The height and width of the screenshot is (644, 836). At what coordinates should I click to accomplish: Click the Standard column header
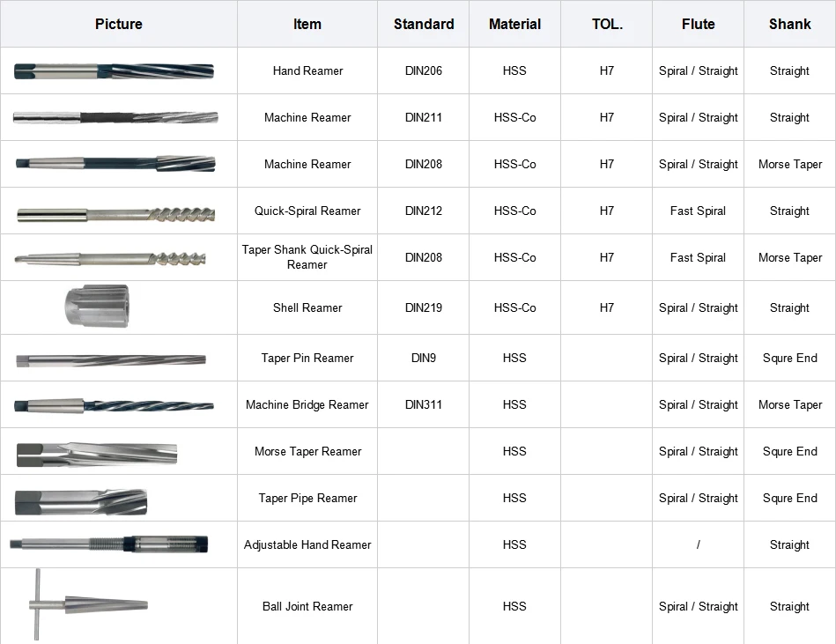[424, 24]
